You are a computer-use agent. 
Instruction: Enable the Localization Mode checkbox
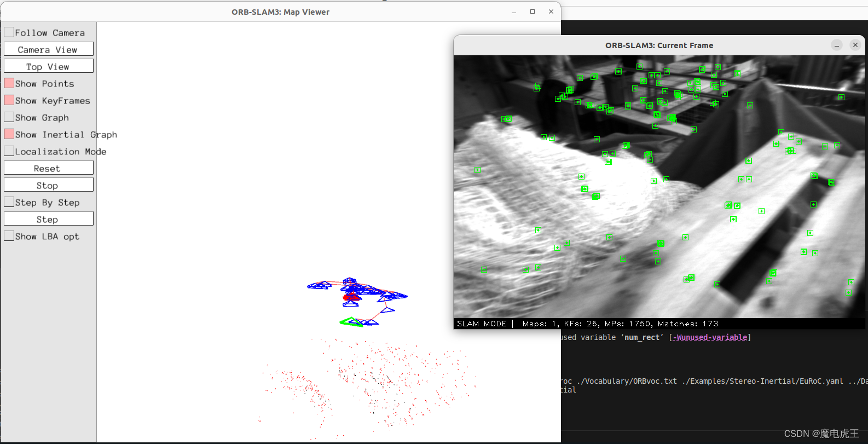pos(9,151)
